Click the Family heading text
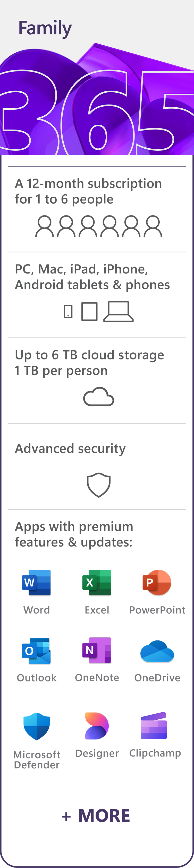 tap(45, 28)
